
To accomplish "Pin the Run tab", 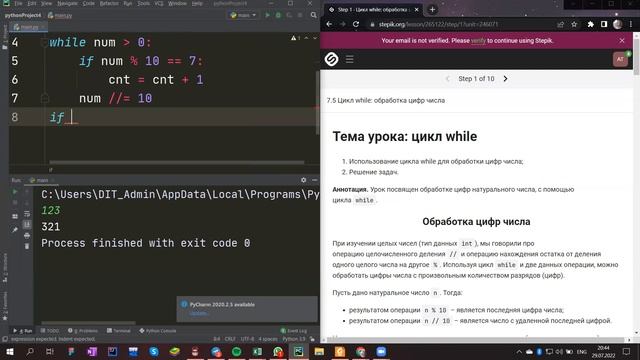I will [x=15, y=230].
